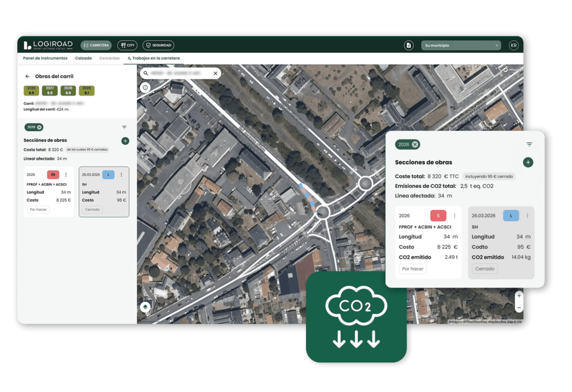Open three-dot menu of floating 2026 card
Screen dimensions: 572x392
[455, 216]
